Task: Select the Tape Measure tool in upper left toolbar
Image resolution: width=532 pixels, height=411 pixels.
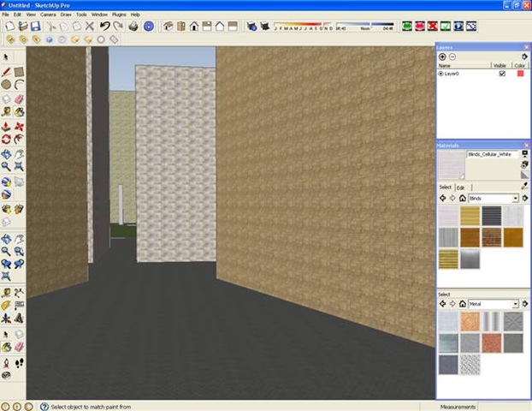Action: point(6,111)
